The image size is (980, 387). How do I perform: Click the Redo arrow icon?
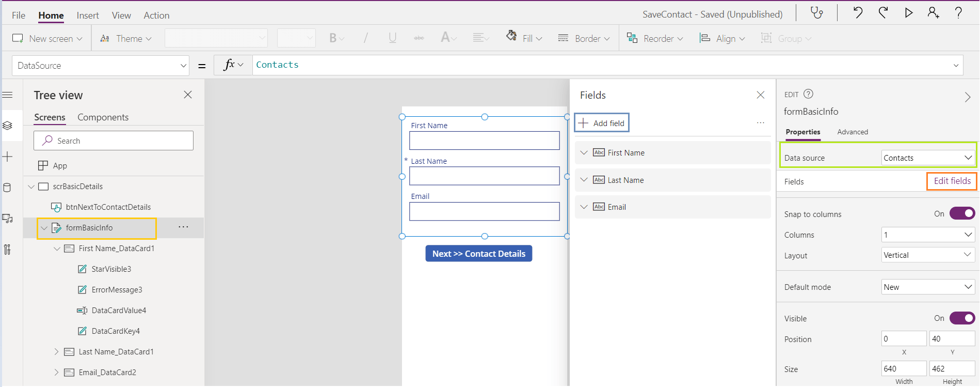883,12
